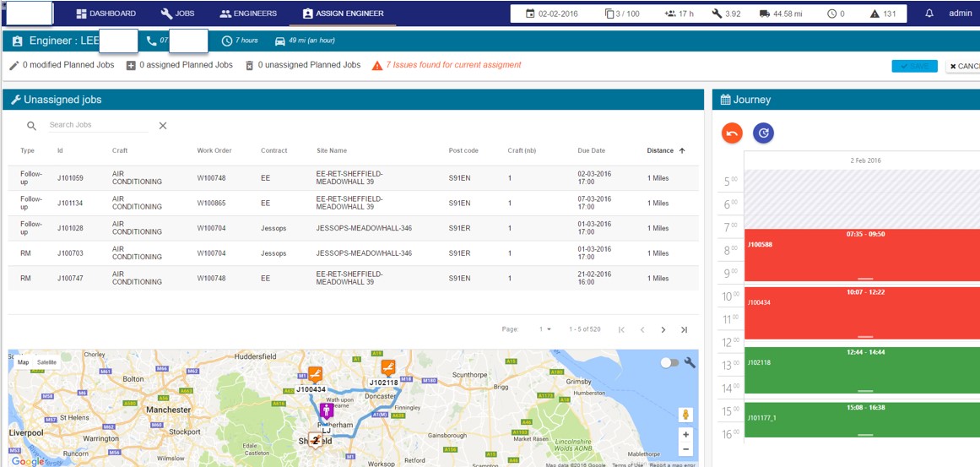
Task: Click the calendar date 02-02-2016 indicator
Action: [x=552, y=14]
